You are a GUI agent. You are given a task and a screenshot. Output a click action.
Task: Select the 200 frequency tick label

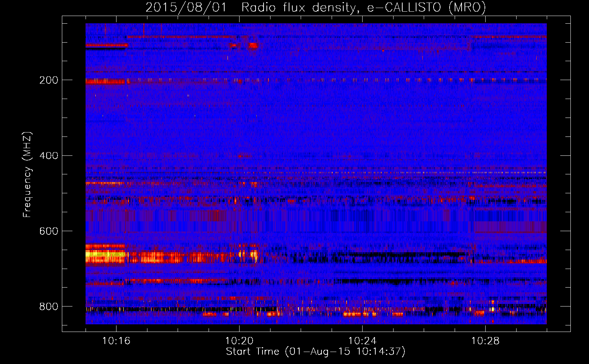click(x=49, y=80)
